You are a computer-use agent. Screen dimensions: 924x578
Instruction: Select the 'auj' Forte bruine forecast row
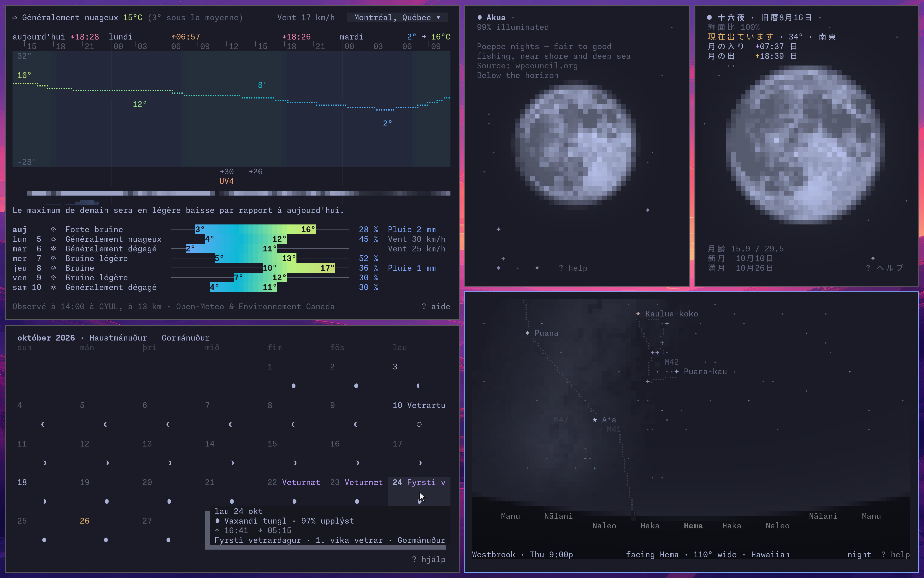pyautogui.click(x=231, y=229)
